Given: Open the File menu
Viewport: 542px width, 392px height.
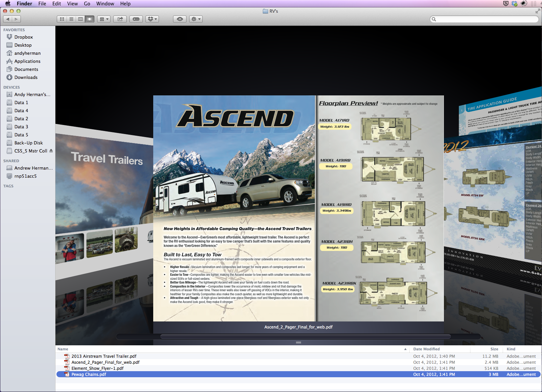Looking at the screenshot, I should coord(42,4).
